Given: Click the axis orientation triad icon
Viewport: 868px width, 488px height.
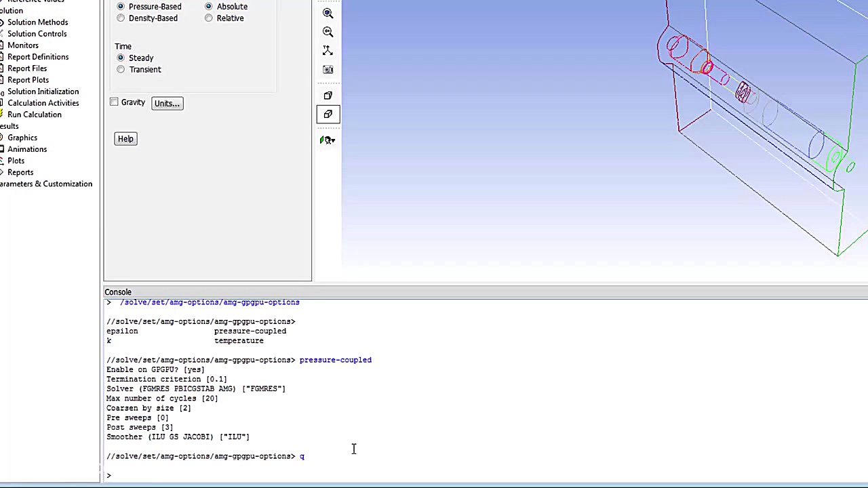Looking at the screenshot, I should tap(328, 51).
